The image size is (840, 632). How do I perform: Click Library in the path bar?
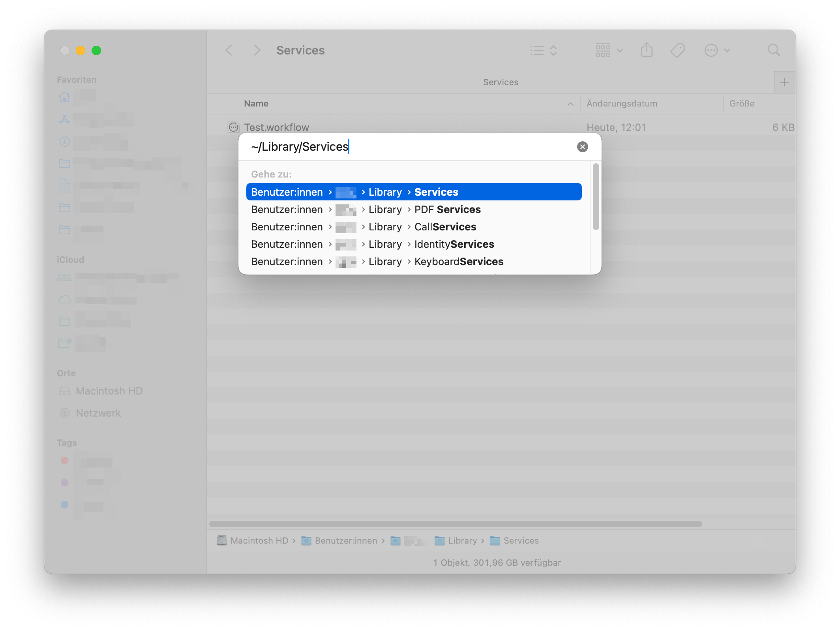(x=462, y=540)
